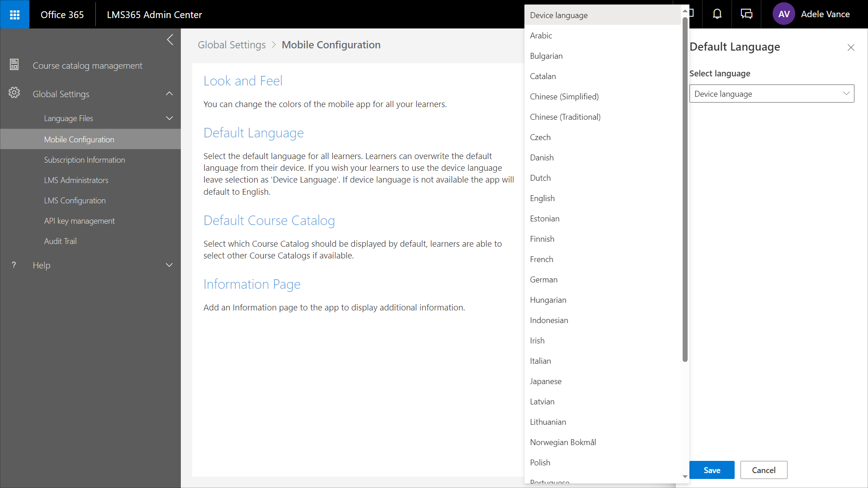This screenshot has height=488, width=868.
Task: Select English from the language list
Action: 542,198
